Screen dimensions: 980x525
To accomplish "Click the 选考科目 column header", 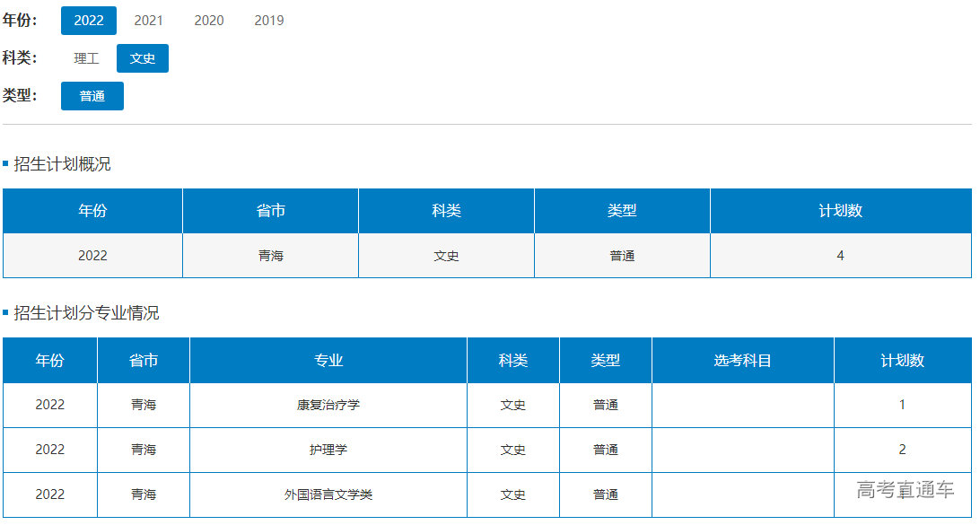I will pyautogui.click(x=742, y=361).
